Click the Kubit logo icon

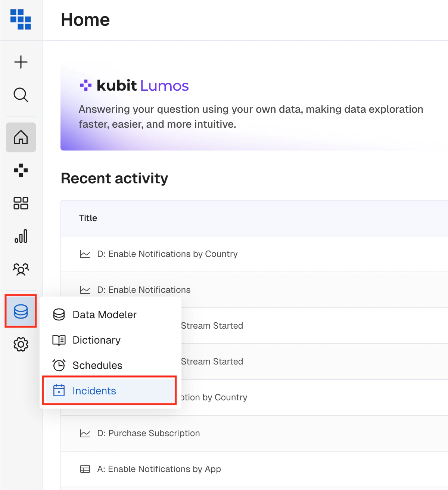[21, 19]
